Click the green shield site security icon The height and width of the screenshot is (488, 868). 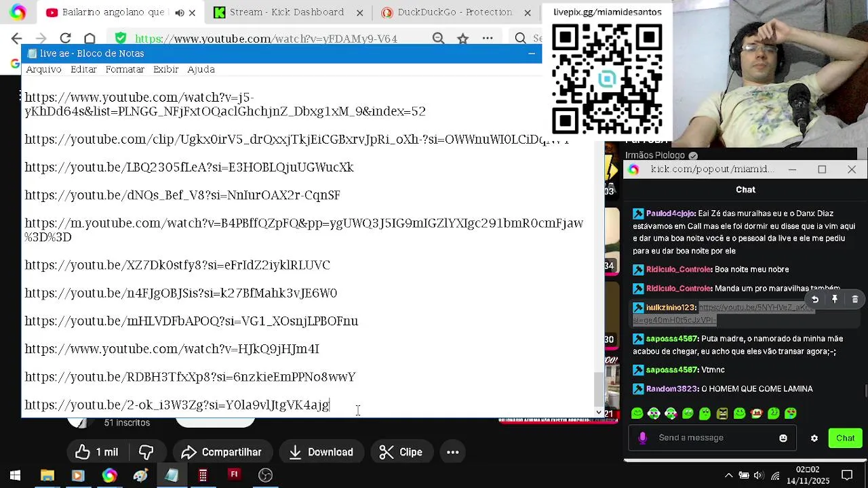pyautogui.click(x=120, y=39)
